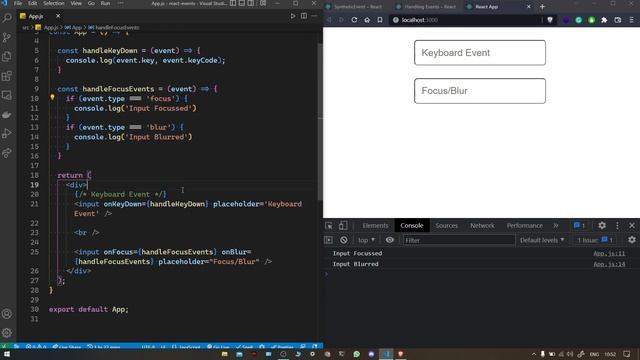The image size is (640, 360).
Task: Focus the Focus/Blur input field
Action: [x=480, y=91]
